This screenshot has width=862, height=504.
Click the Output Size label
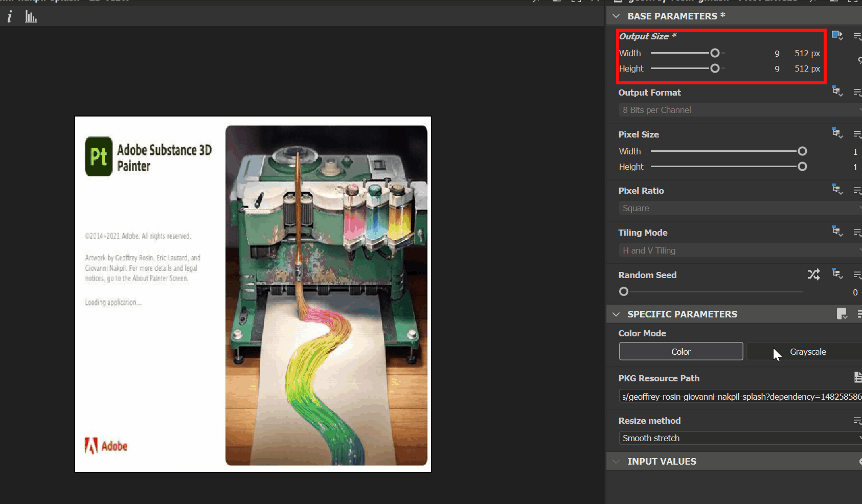tap(648, 36)
